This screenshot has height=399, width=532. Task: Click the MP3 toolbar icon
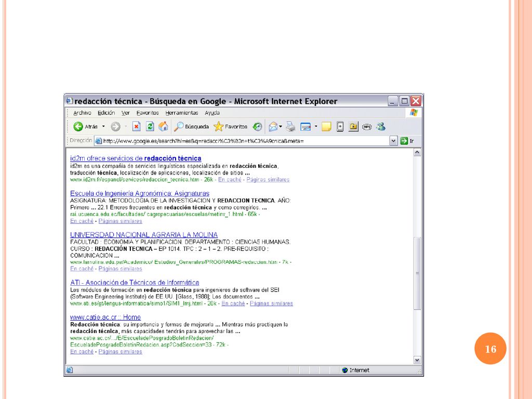click(x=367, y=127)
